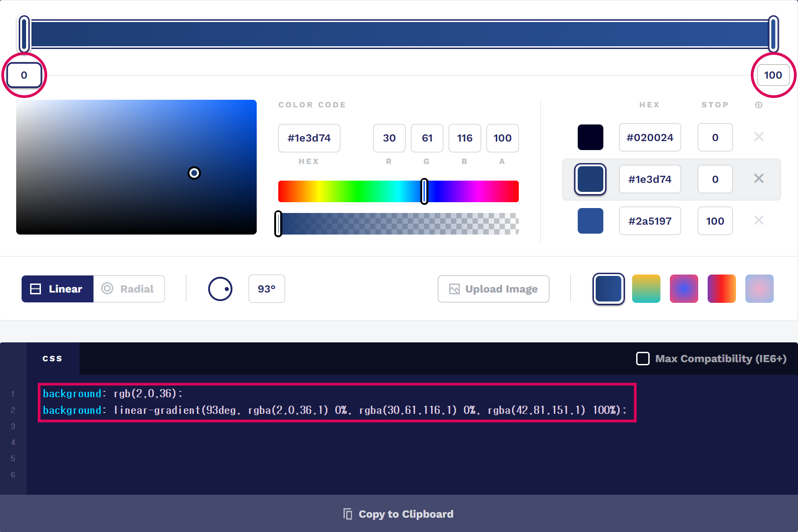
Task: Edit the R value field 30
Action: point(389,138)
